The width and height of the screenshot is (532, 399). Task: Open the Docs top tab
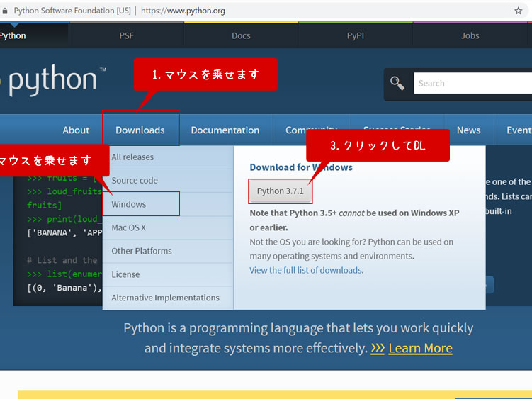tap(241, 35)
